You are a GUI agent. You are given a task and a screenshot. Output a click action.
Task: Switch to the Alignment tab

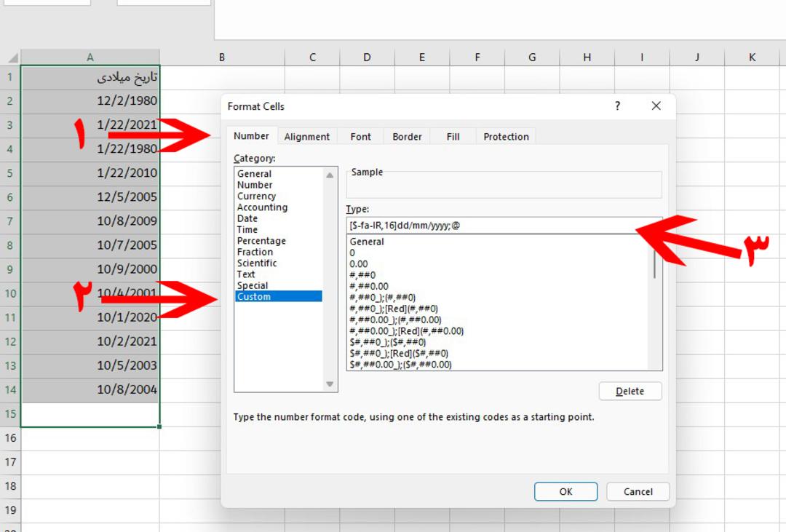coord(307,136)
